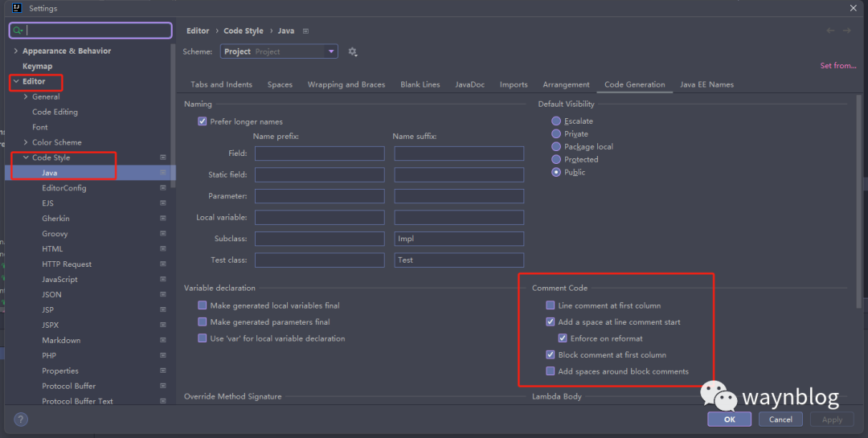Check Add spaces around block comments
The image size is (868, 438).
551,371
